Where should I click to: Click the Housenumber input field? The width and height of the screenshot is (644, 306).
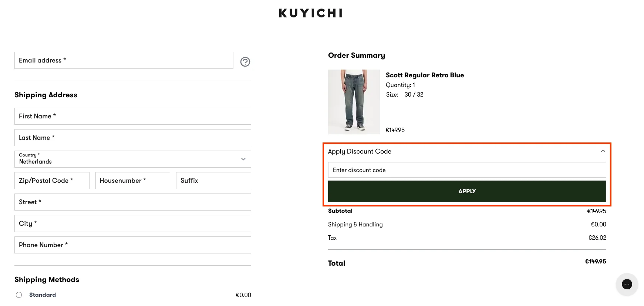pos(132,180)
